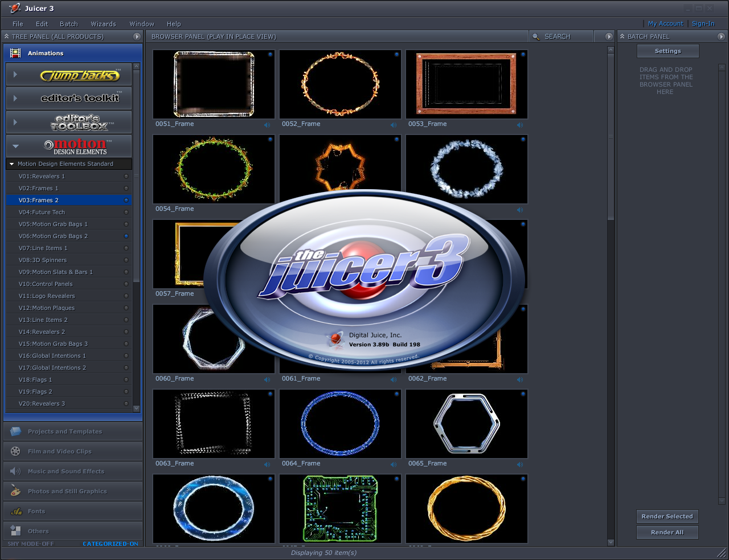The width and height of the screenshot is (729, 560).
Task: Click the Fonts 'Aa' icon
Action: pyautogui.click(x=16, y=511)
